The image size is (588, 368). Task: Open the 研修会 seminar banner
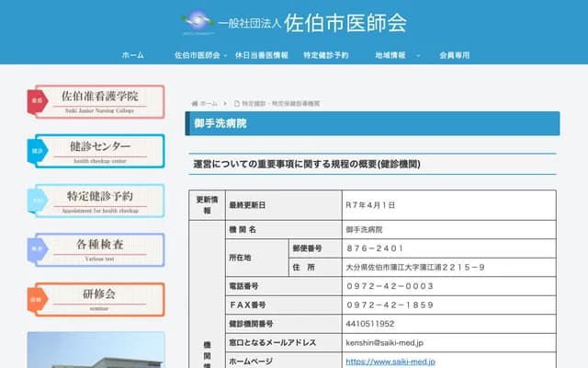coord(100,299)
